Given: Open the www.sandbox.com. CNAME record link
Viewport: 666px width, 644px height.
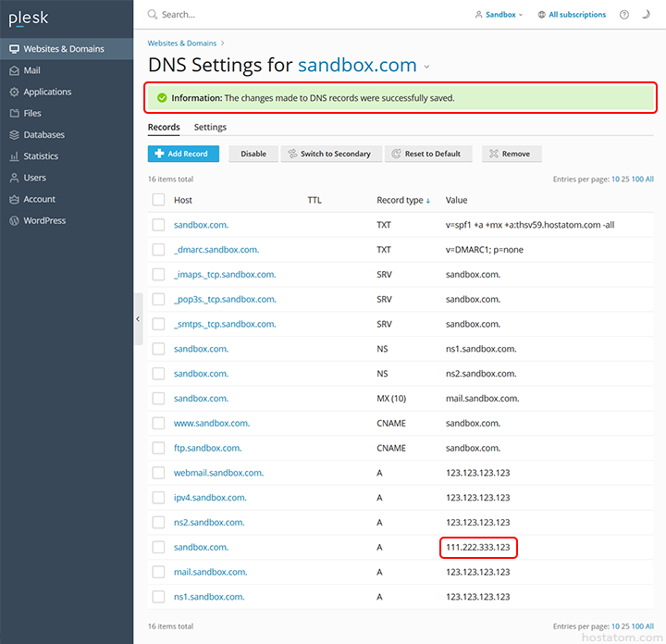Looking at the screenshot, I should point(211,423).
